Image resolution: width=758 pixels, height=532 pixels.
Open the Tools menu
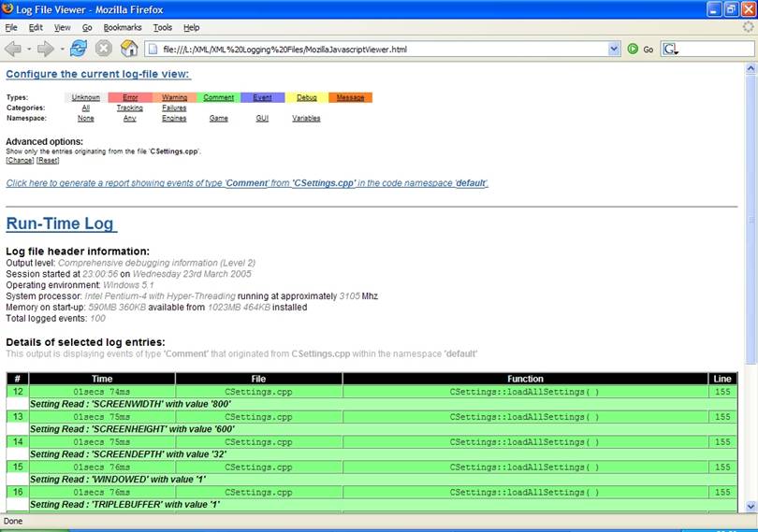click(163, 27)
